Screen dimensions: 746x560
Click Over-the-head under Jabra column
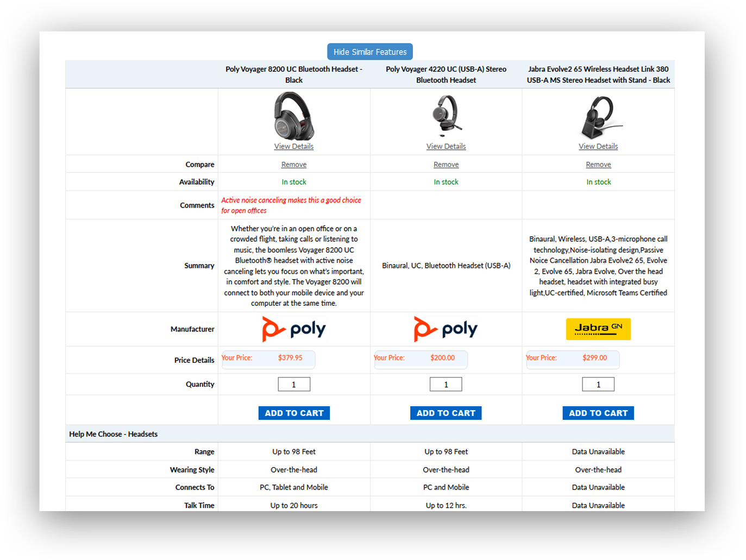coord(598,470)
